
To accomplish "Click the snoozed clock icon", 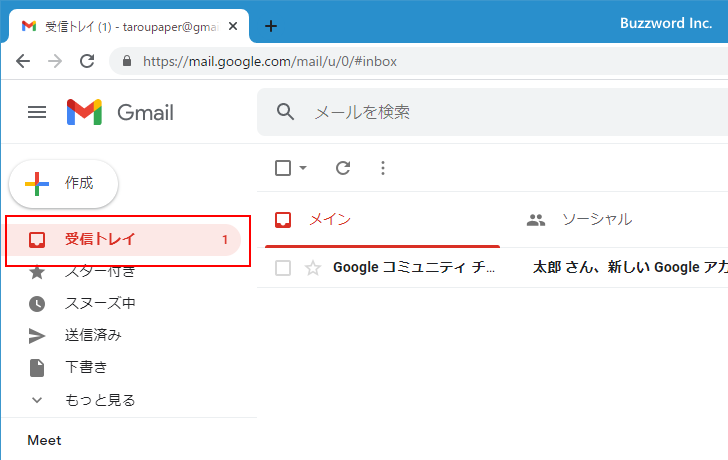I will tap(37, 304).
